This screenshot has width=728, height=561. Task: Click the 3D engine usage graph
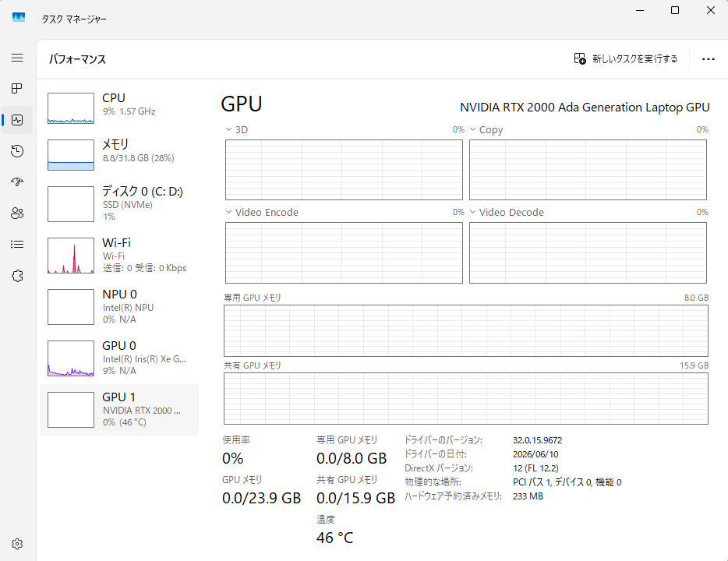344,170
